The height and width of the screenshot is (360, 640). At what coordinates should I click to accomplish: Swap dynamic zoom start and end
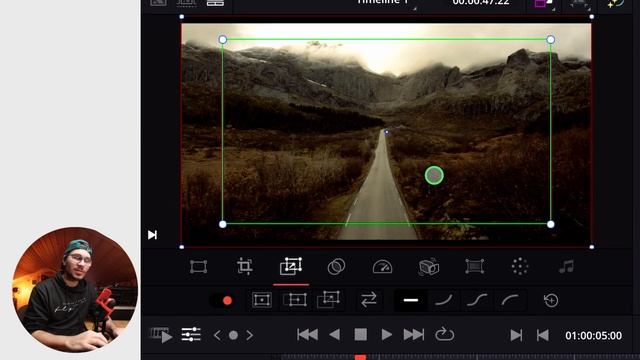tap(369, 300)
